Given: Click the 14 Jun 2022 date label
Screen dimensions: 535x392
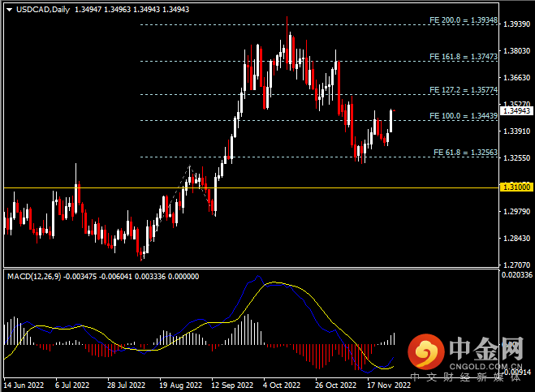Looking at the screenshot, I should click(x=23, y=386).
